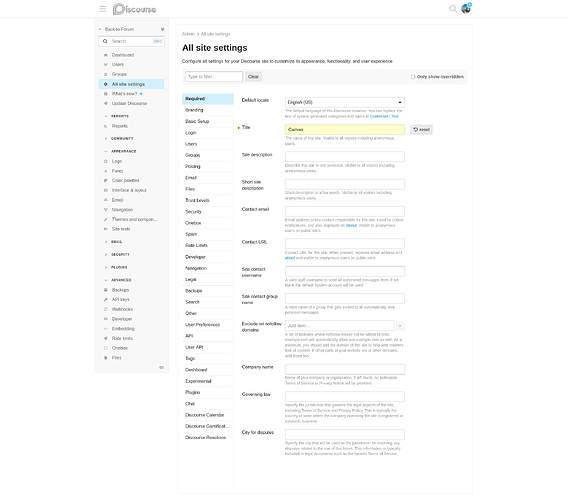The image size is (568, 500).
Task: Click the Color palettes icon
Action: coord(106,180)
